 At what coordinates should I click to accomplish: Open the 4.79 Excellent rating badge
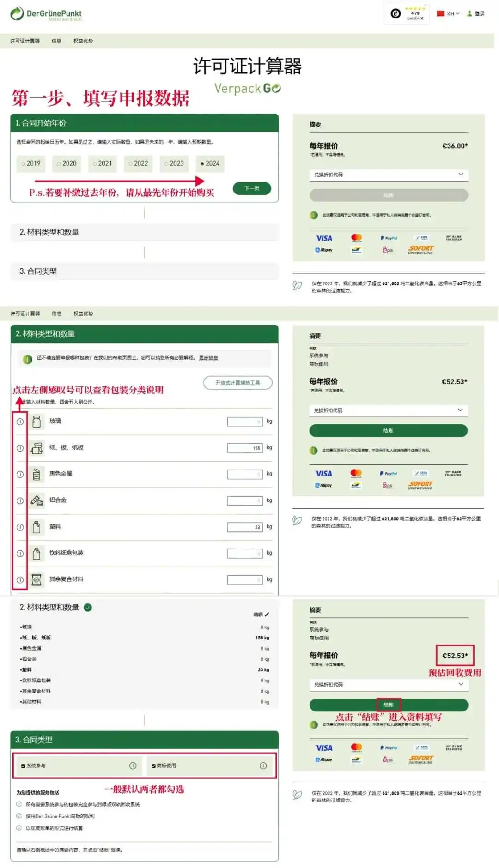[408, 14]
